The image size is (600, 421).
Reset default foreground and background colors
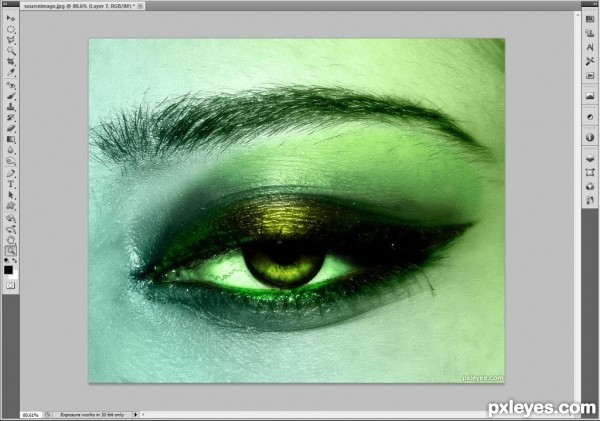click(7, 261)
